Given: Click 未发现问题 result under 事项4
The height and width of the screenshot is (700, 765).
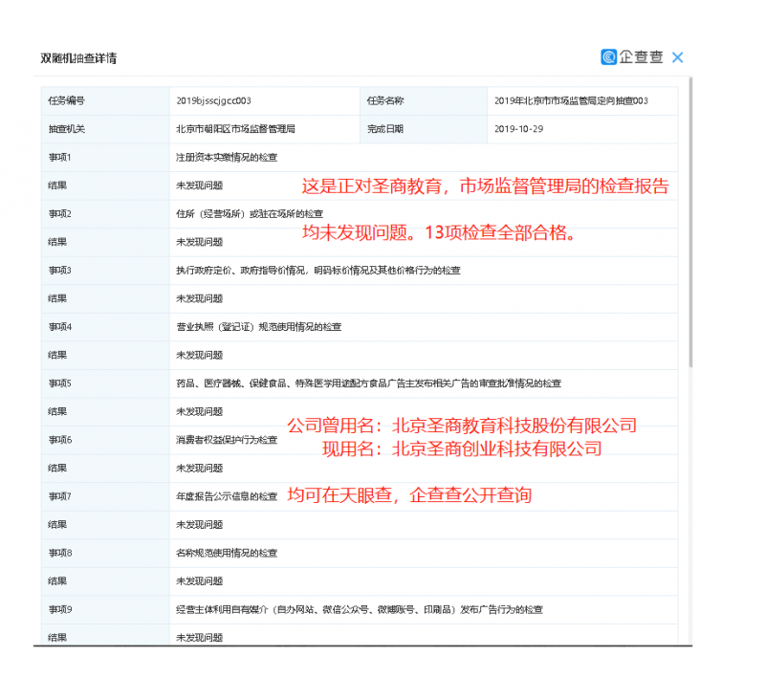Looking at the screenshot, I should (x=200, y=356).
